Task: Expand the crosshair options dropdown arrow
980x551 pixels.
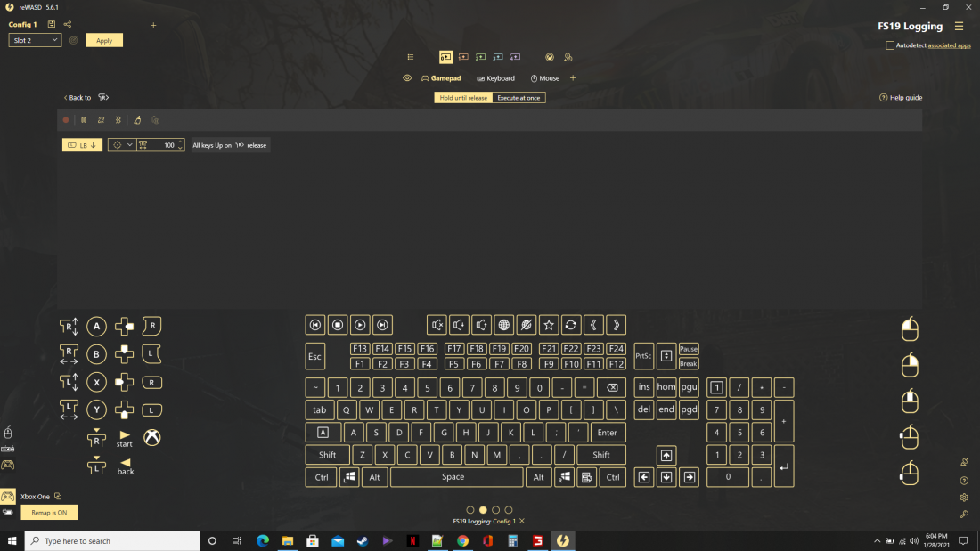Action: click(x=129, y=145)
